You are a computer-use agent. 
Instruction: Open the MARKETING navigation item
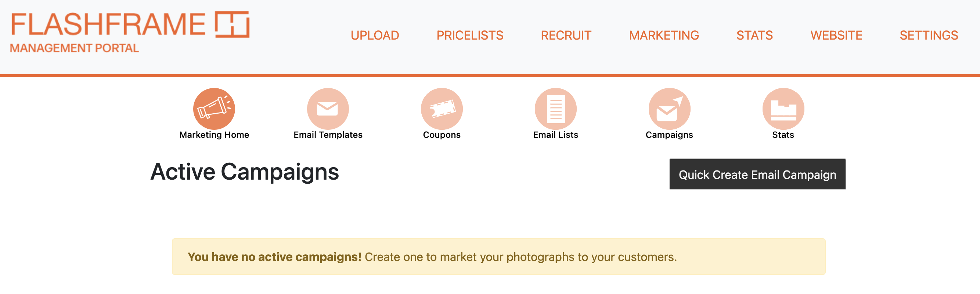point(664,35)
